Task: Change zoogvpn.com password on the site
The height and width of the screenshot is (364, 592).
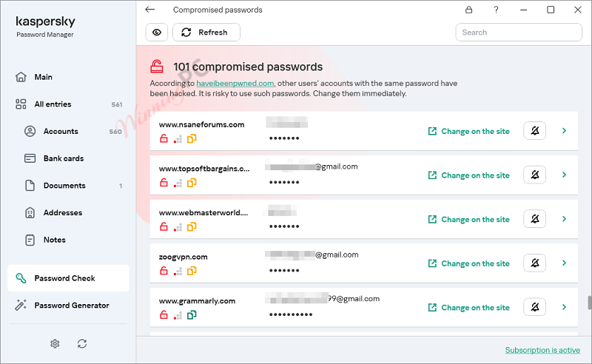Action: pyautogui.click(x=468, y=263)
